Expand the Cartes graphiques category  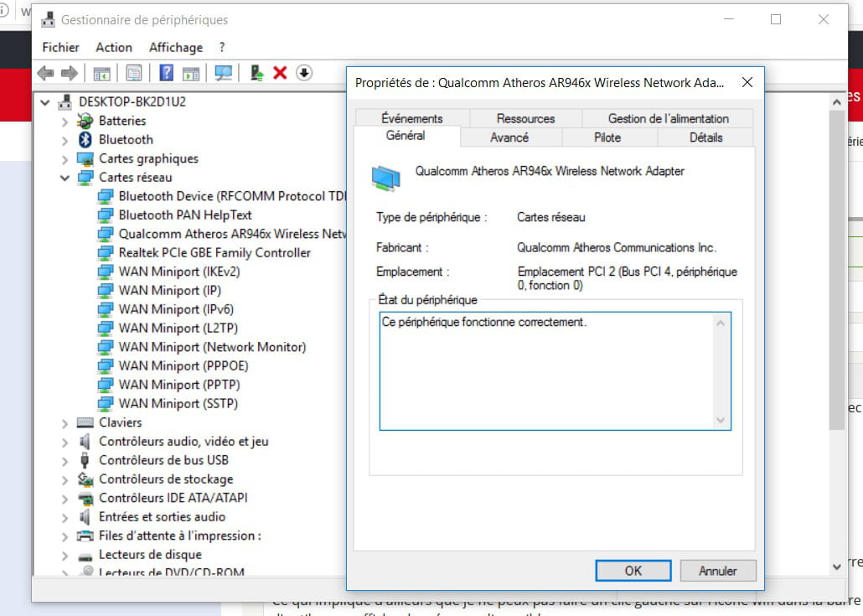coord(65,159)
